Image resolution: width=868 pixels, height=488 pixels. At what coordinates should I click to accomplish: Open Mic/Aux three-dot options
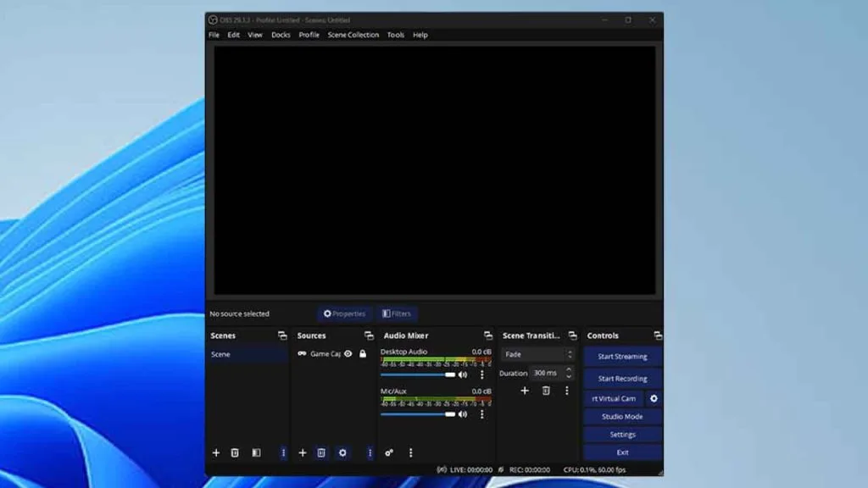[x=482, y=413]
